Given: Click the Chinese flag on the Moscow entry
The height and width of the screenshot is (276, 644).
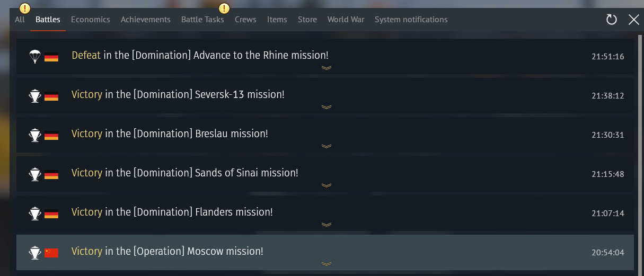Looking at the screenshot, I should [51, 252].
